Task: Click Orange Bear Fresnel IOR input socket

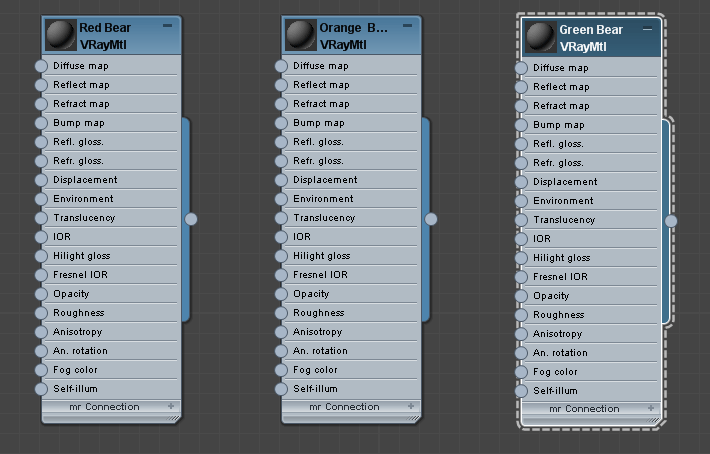Action: point(281,275)
